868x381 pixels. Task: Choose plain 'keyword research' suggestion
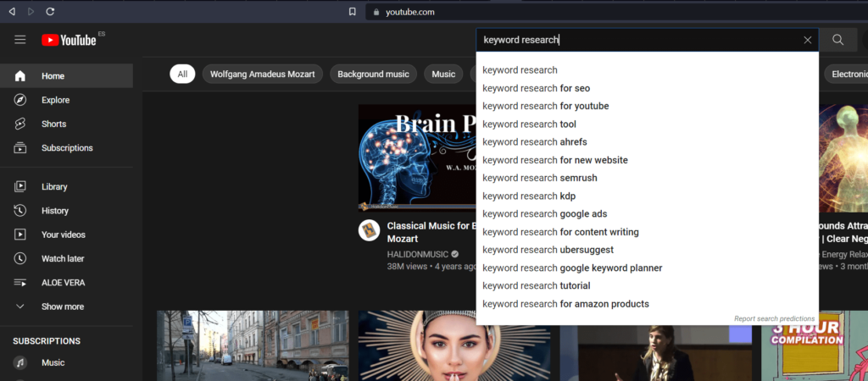pyautogui.click(x=647, y=70)
